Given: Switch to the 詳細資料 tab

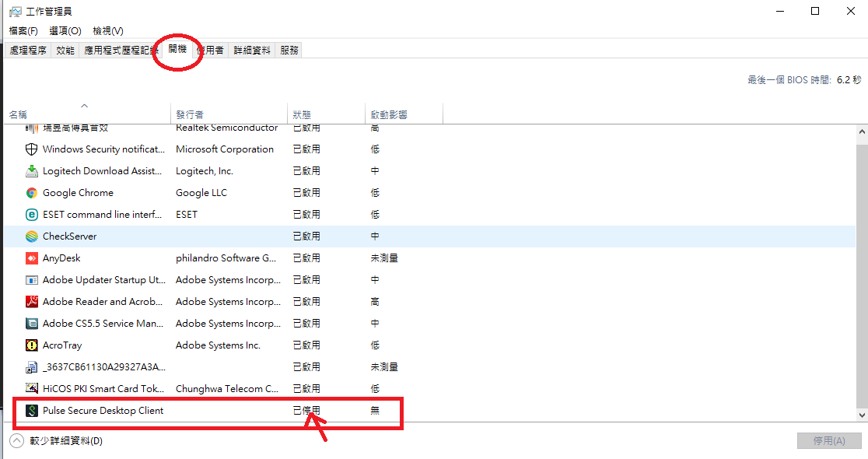Looking at the screenshot, I should click(x=252, y=51).
